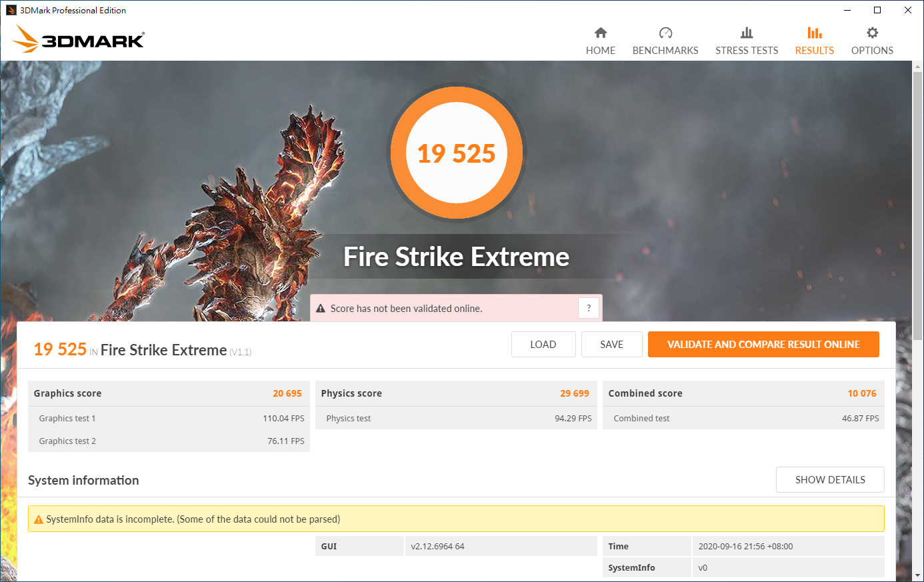The height and width of the screenshot is (582, 924).
Task: Click the Stress Tests bar icon
Action: (747, 33)
